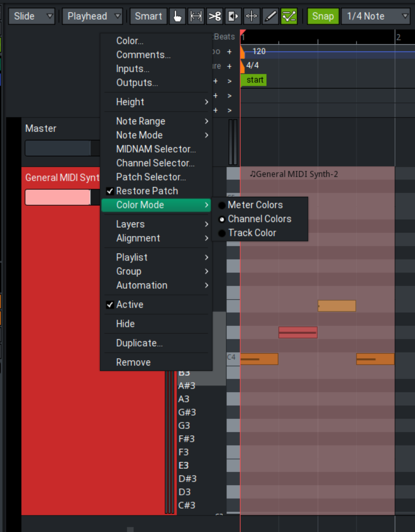
Task: Toggle the Snap button
Action: pos(323,16)
